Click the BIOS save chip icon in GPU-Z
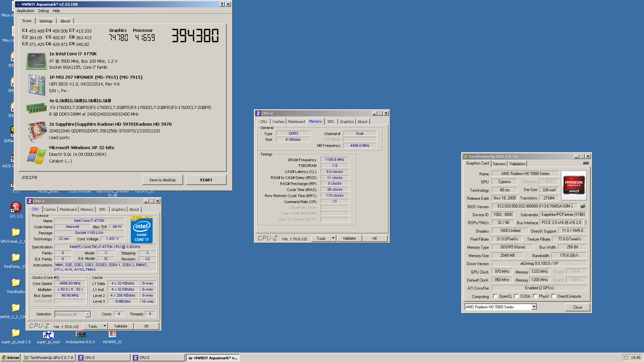Screen dimensions: 644x362 (583, 206)
